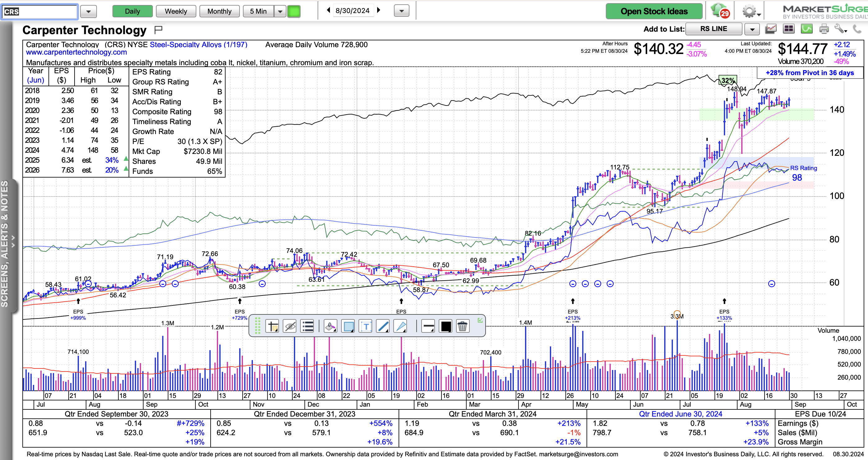Select the rectangle shape drawing tool
The width and height of the screenshot is (868, 460).
click(348, 326)
